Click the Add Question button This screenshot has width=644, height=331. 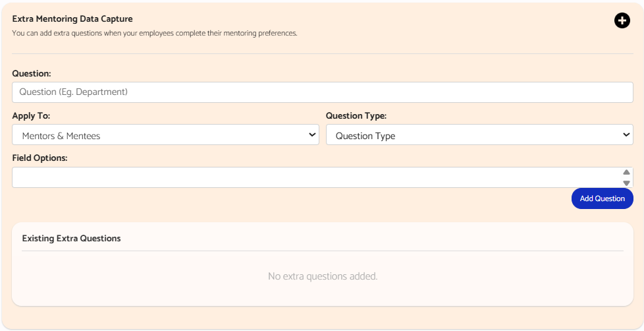coord(602,198)
